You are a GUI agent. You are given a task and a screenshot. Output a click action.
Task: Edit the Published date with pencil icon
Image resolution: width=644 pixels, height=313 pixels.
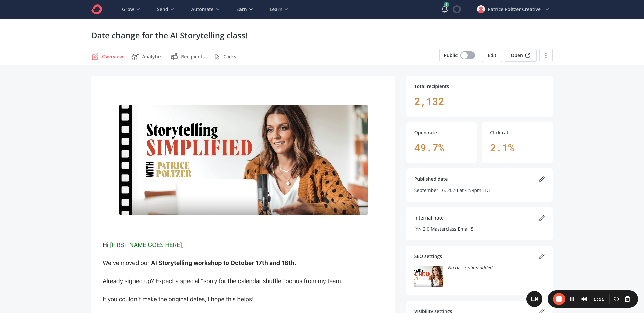coord(542,179)
